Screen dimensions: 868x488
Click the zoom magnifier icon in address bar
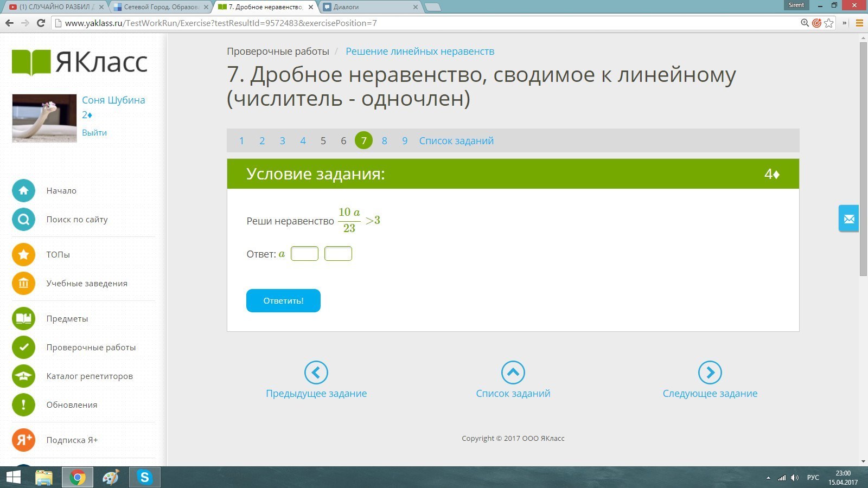click(x=805, y=23)
